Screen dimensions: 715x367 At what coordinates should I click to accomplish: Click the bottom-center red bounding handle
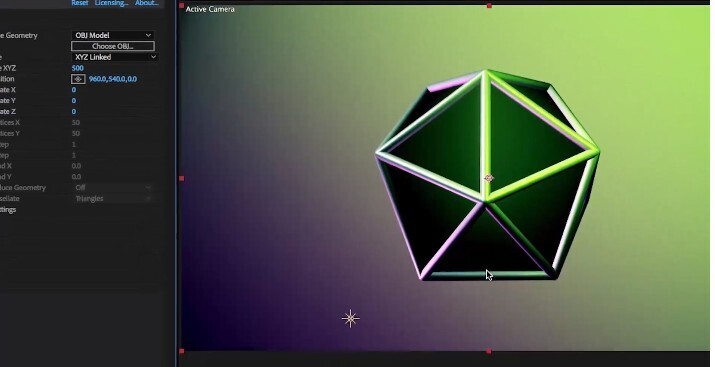click(x=489, y=351)
